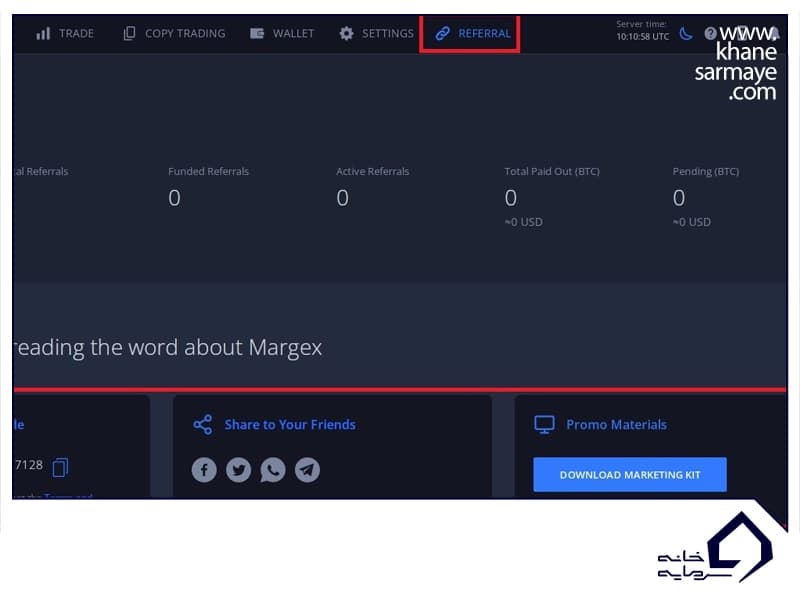Go to the Wallet page
This screenshot has height=600, width=800.
click(x=282, y=34)
